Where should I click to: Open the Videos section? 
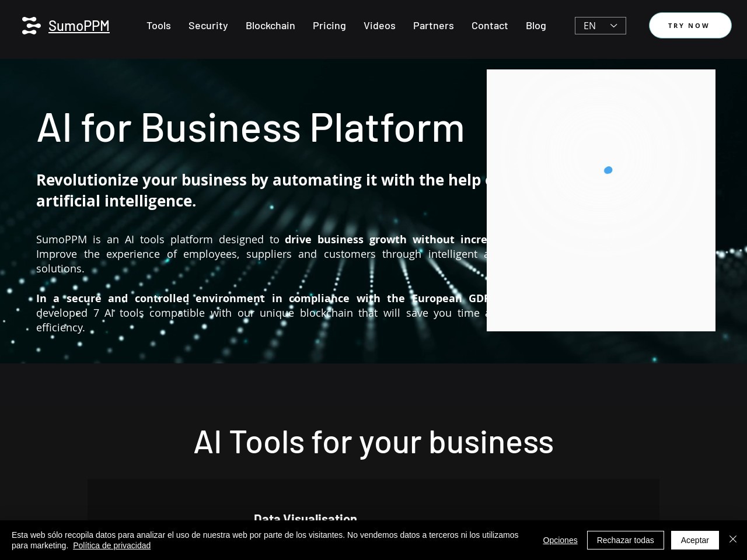tap(379, 26)
